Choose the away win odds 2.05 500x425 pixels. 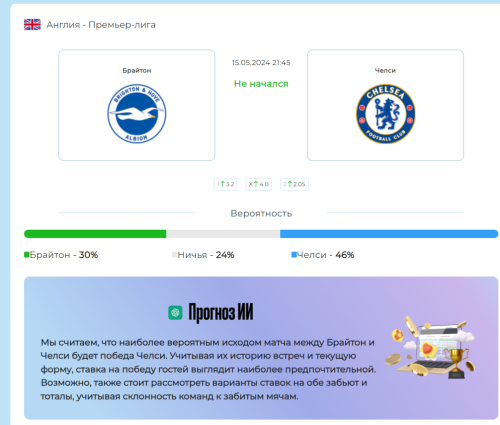[294, 184]
